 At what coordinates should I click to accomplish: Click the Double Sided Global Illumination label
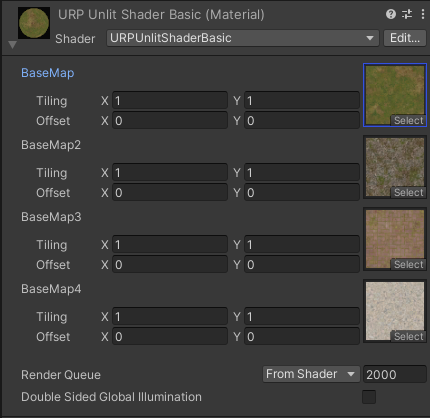(111, 397)
